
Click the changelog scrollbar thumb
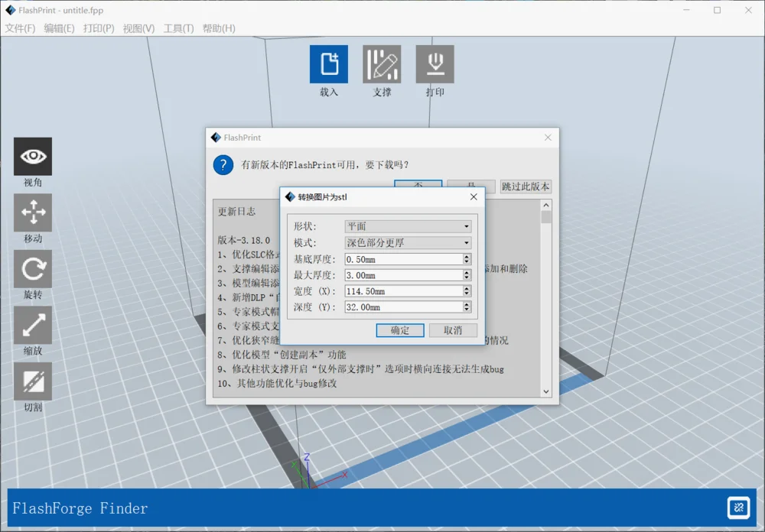pyautogui.click(x=546, y=216)
